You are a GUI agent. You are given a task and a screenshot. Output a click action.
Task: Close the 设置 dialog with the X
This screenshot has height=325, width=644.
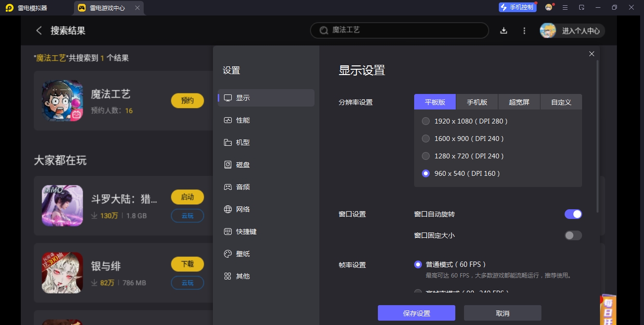591,54
